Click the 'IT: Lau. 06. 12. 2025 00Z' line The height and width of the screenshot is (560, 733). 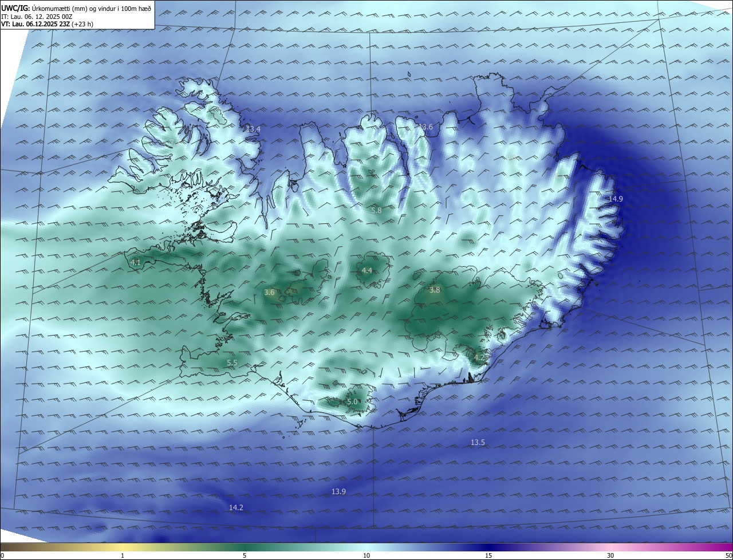(37, 17)
